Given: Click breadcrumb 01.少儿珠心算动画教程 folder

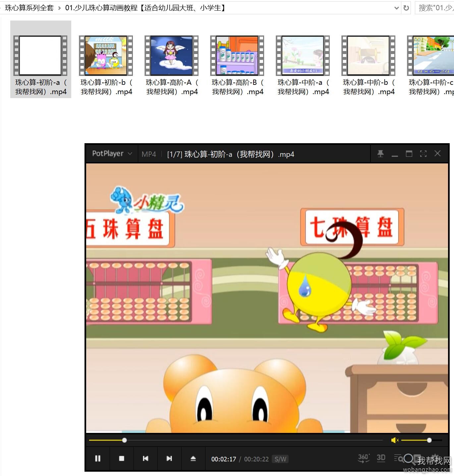Looking at the screenshot, I should tap(146, 8).
